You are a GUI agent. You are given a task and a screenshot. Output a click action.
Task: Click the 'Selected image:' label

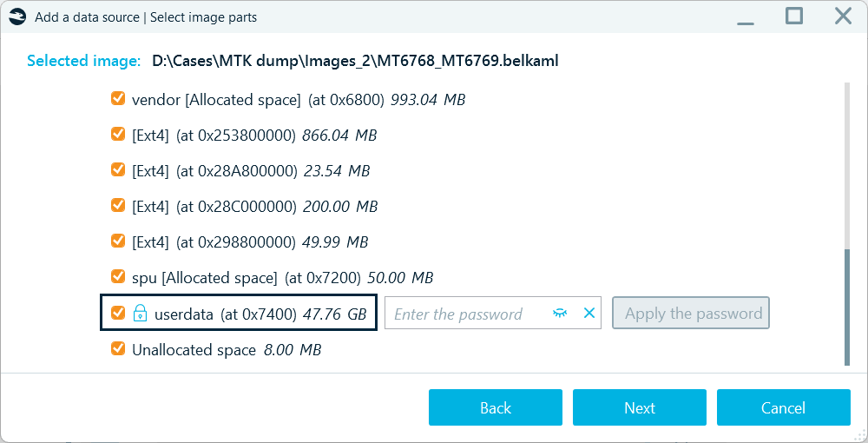(x=83, y=61)
